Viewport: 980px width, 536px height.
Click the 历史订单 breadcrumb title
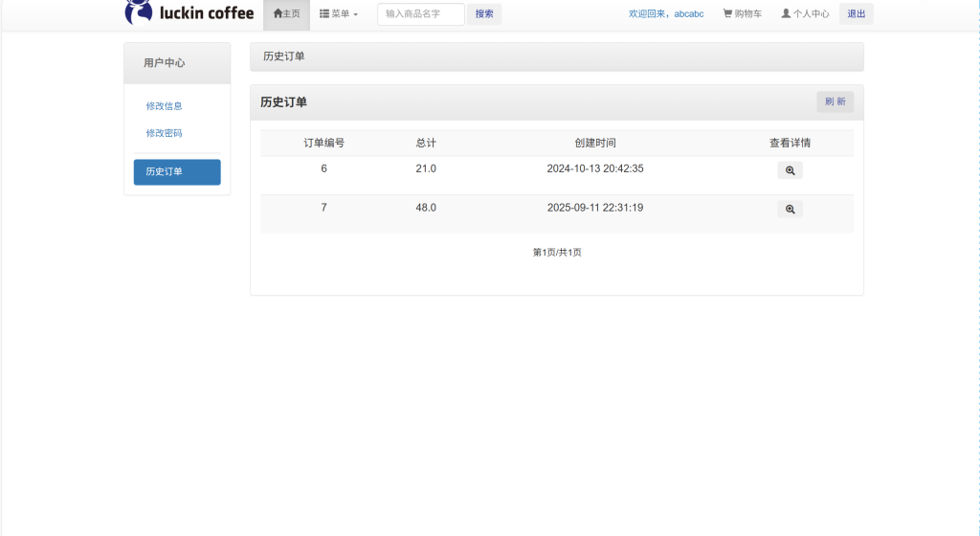coord(283,56)
